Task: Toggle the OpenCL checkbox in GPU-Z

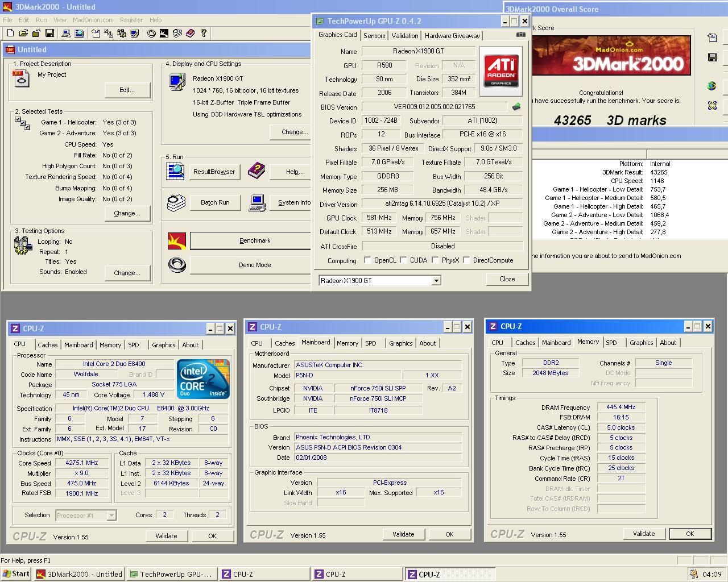Action: pyautogui.click(x=367, y=260)
